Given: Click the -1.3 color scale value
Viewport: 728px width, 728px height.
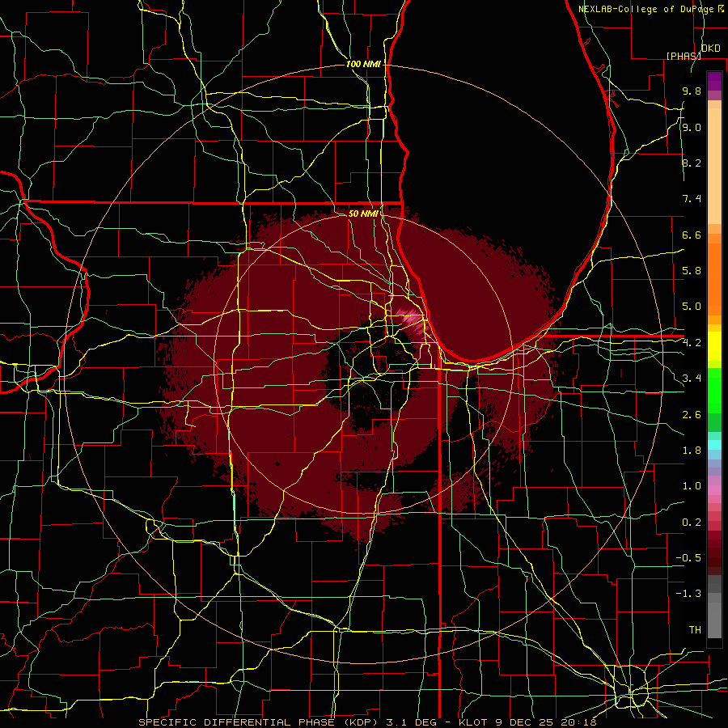Looking at the screenshot, I should [688, 594].
